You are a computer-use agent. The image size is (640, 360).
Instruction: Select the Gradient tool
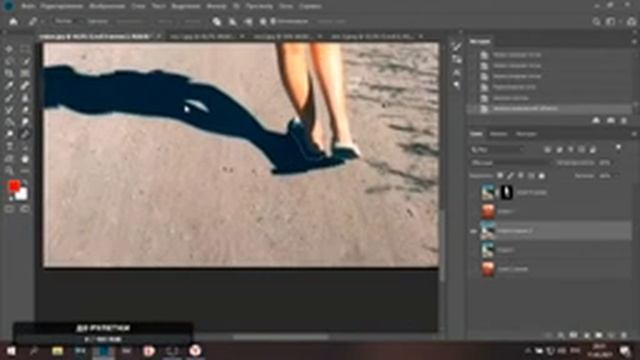9,122
